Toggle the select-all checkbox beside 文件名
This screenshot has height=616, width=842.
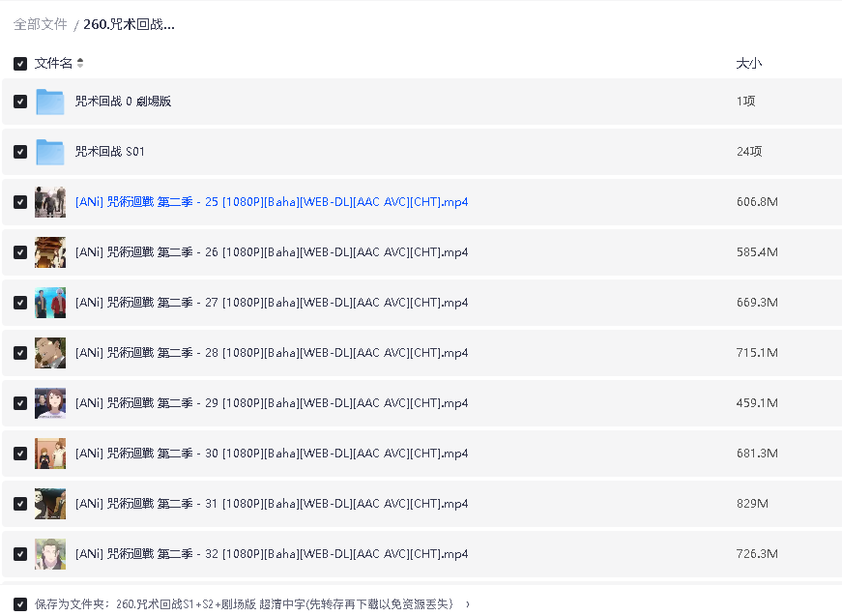(x=20, y=64)
